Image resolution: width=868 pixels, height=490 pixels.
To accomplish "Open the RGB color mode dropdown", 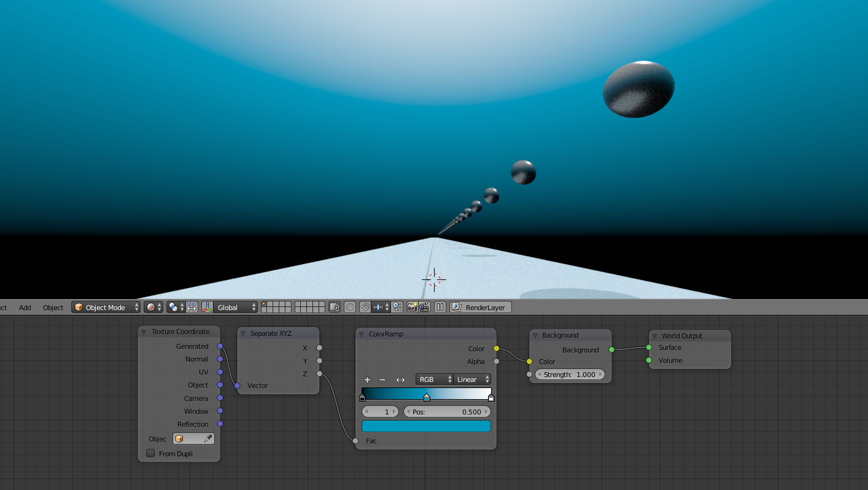I will tap(434, 379).
